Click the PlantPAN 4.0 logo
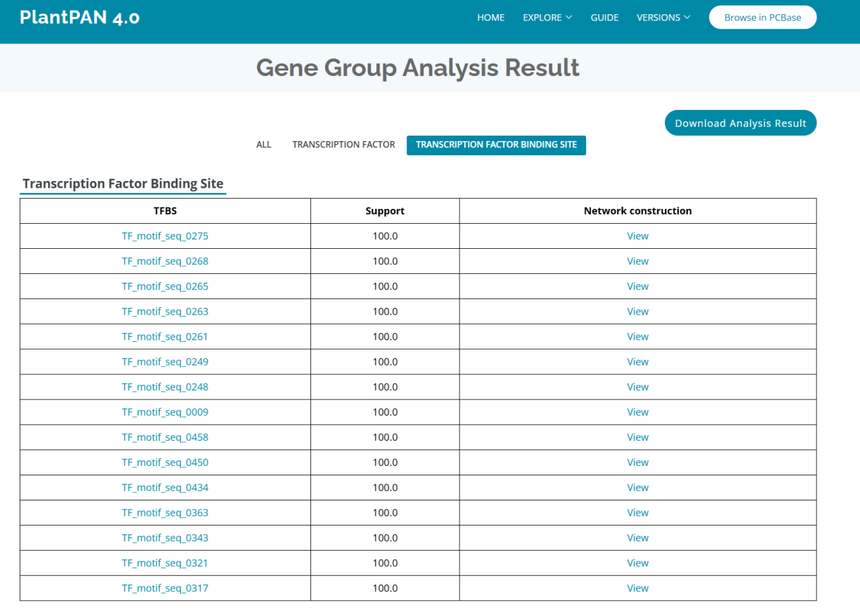The height and width of the screenshot is (613, 860). coord(80,18)
